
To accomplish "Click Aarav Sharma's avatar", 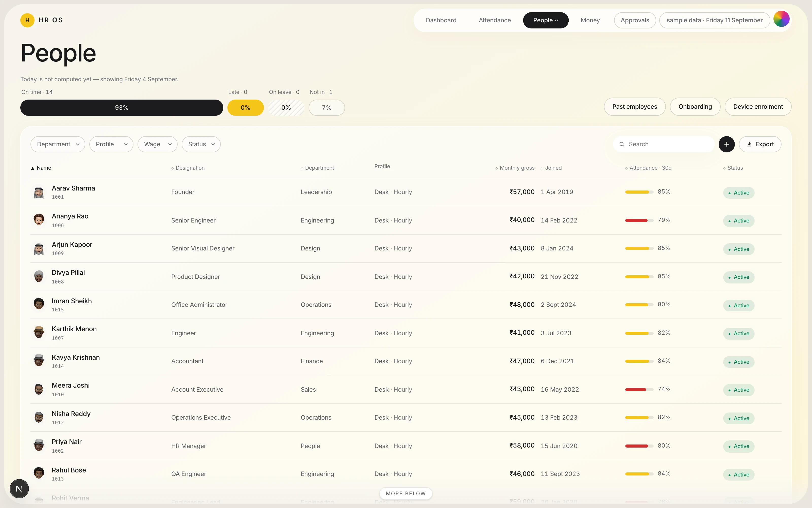I will (39, 192).
